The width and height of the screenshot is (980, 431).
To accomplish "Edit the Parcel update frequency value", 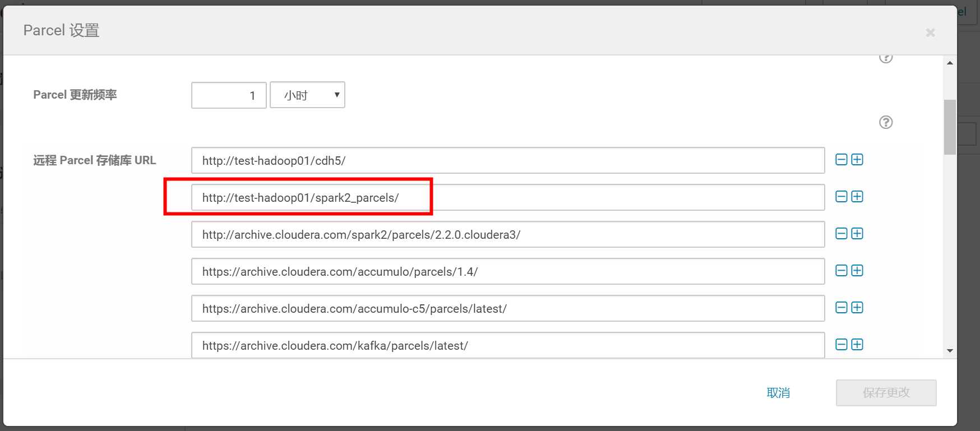I will point(229,95).
